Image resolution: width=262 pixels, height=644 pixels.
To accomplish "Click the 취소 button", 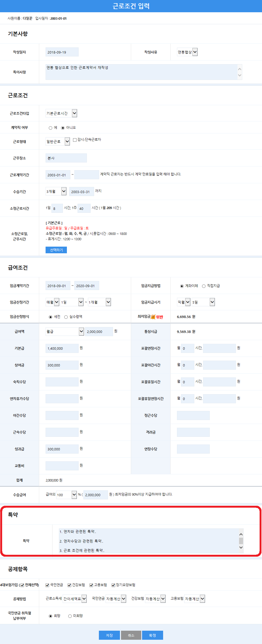I will click(x=131, y=635).
